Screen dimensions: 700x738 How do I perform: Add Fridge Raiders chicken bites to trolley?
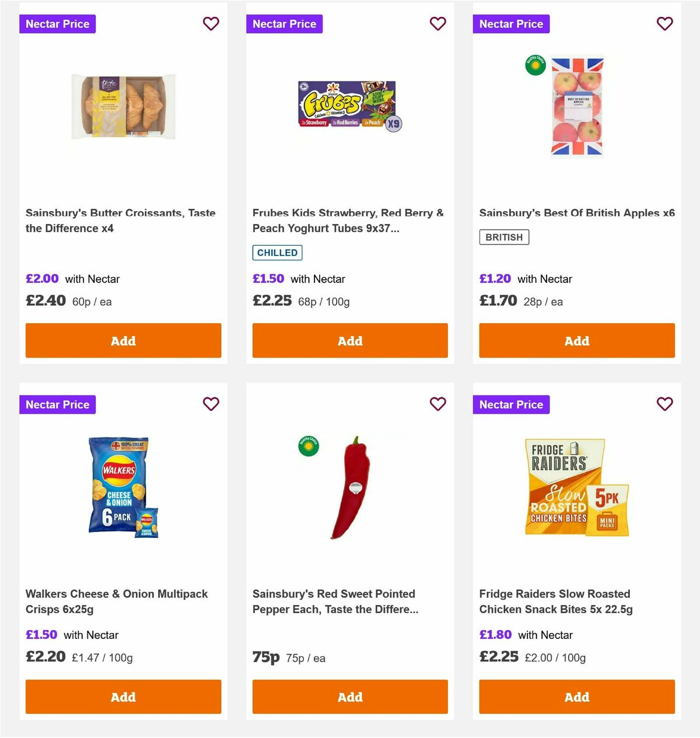pyautogui.click(x=576, y=697)
